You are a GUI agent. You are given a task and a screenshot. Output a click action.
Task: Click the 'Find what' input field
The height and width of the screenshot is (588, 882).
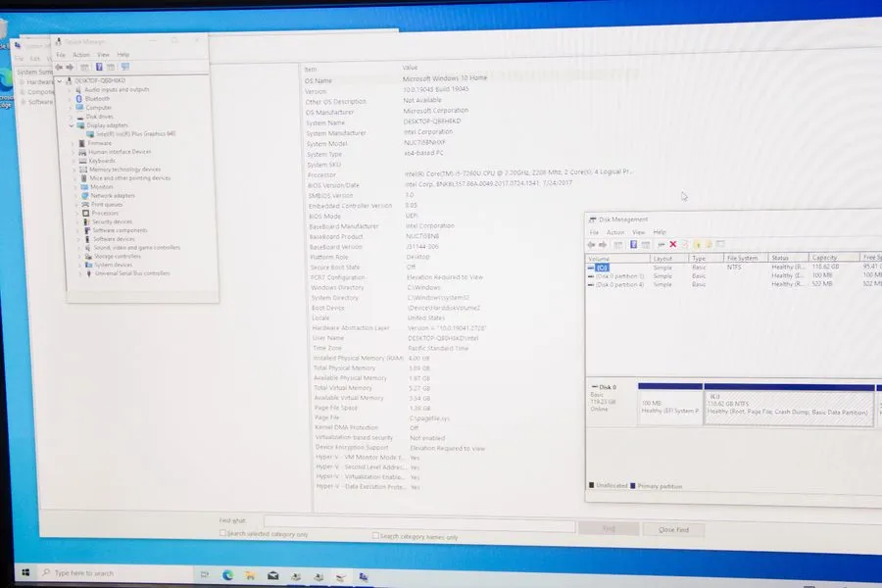tap(419, 525)
